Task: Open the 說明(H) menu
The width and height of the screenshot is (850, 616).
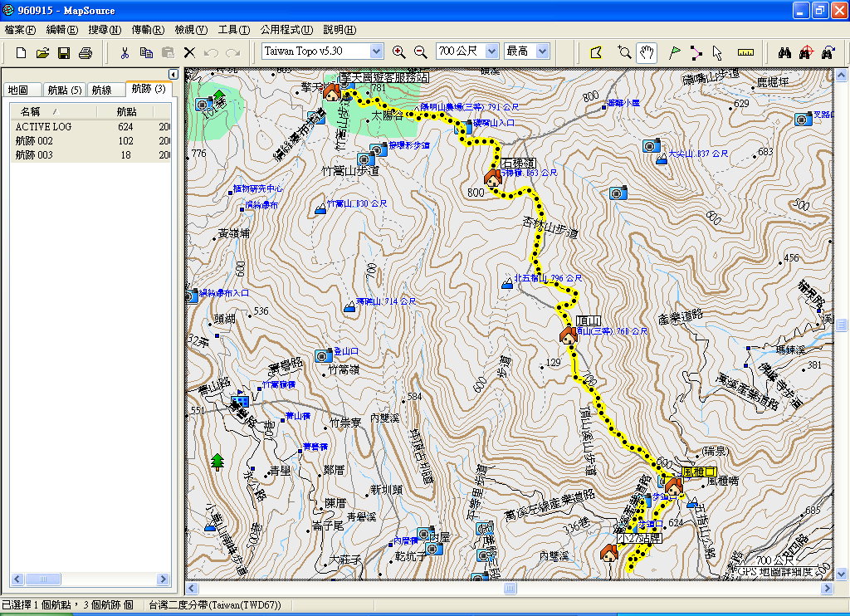Action: tap(340, 30)
